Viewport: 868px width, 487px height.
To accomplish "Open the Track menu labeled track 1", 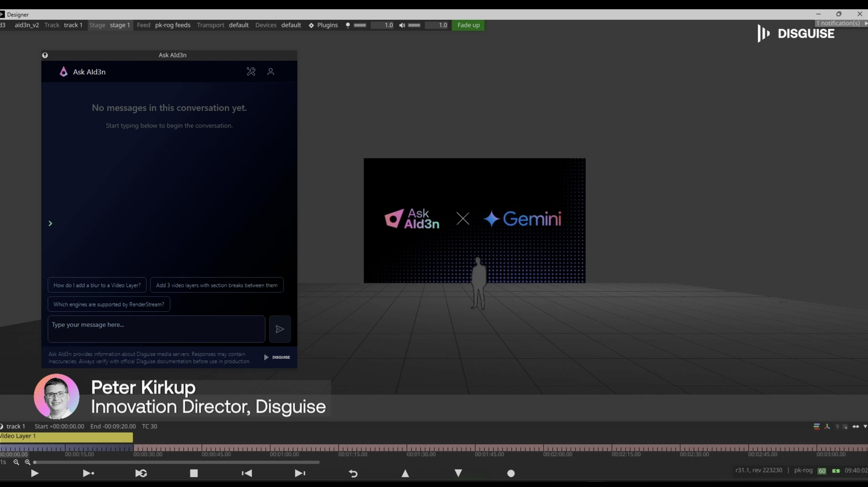I will point(73,25).
